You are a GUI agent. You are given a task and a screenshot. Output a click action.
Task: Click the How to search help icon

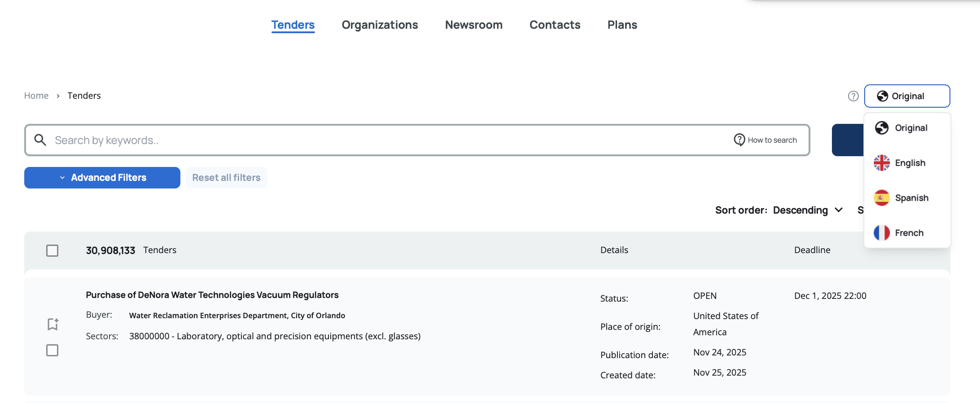click(739, 140)
